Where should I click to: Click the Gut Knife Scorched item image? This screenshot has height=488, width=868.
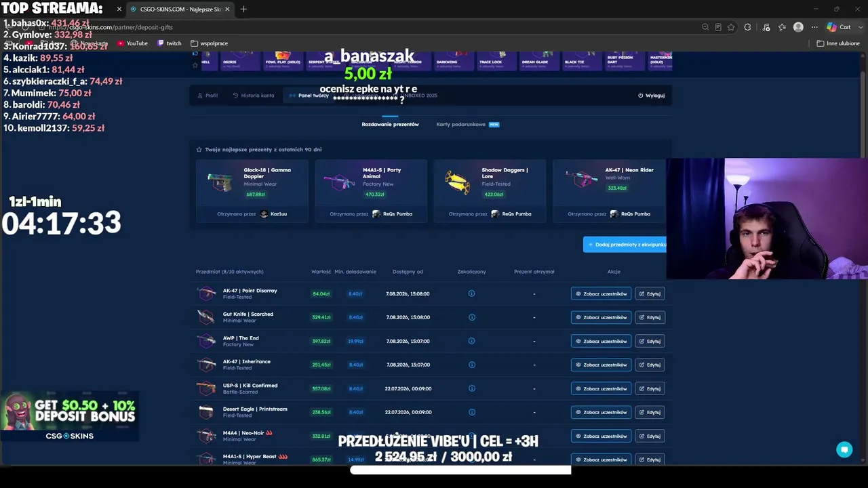206,317
